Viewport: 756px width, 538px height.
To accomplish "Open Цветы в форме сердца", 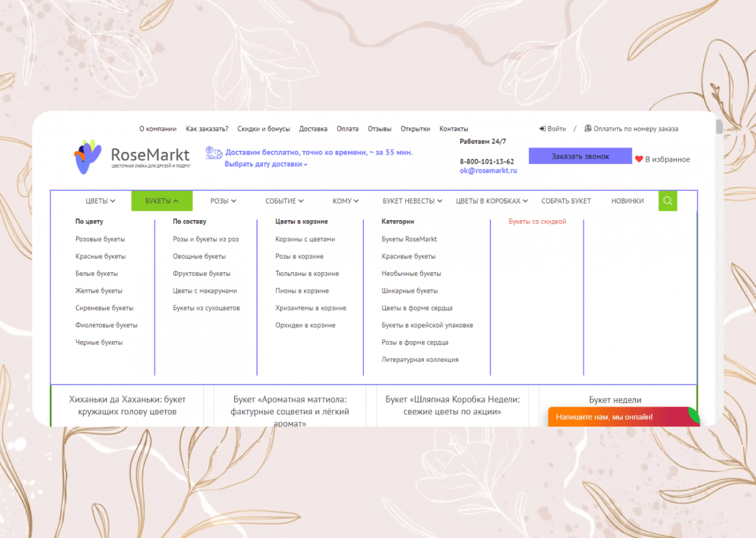I will [417, 308].
